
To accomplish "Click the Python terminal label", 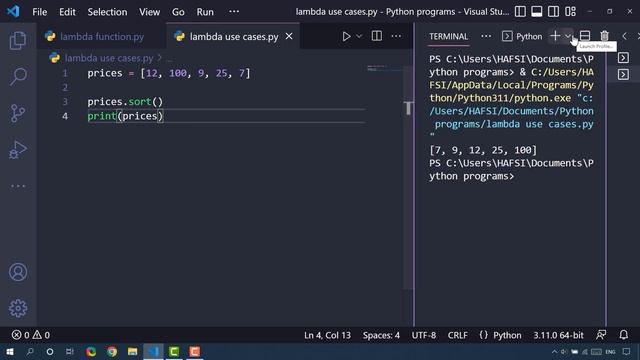I will pos(522,36).
